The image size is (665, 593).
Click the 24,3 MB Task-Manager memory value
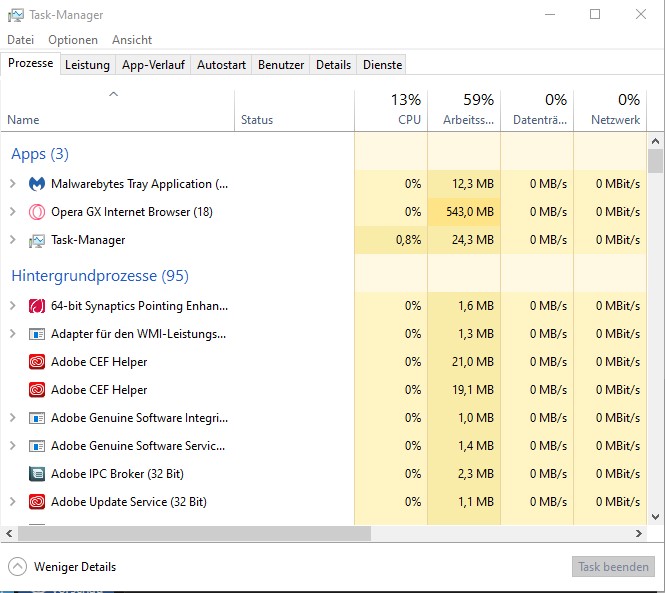pos(473,240)
